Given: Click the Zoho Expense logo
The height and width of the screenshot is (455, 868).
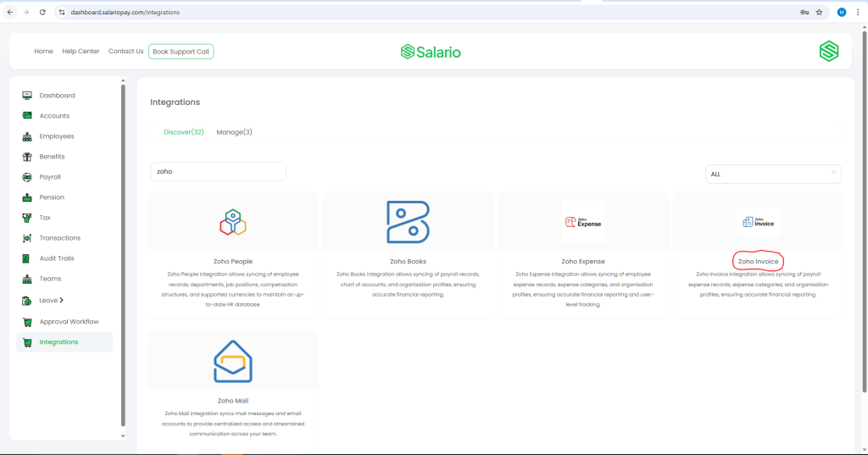Looking at the screenshot, I should 583,222.
